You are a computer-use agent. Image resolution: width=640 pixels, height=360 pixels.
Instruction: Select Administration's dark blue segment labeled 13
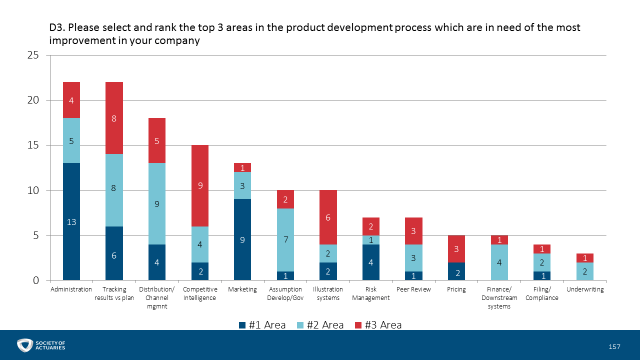pyautogui.click(x=71, y=222)
